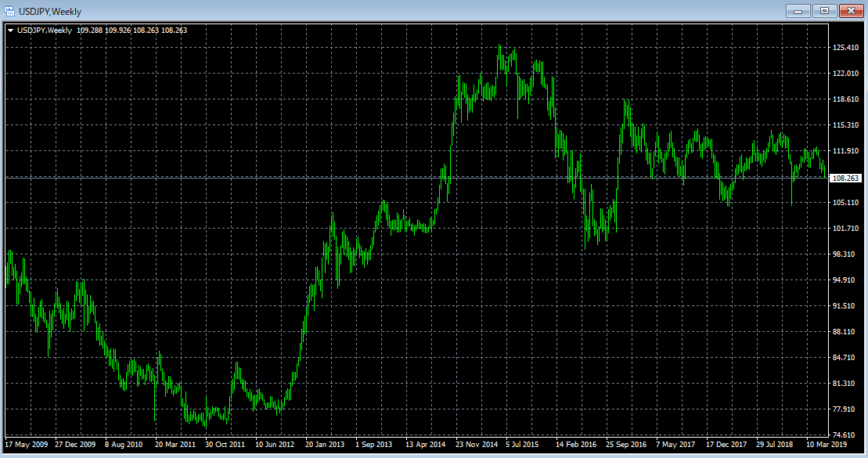Click the chart window icon in the title bar
Screen dimensions: 868x458
(x=9, y=11)
